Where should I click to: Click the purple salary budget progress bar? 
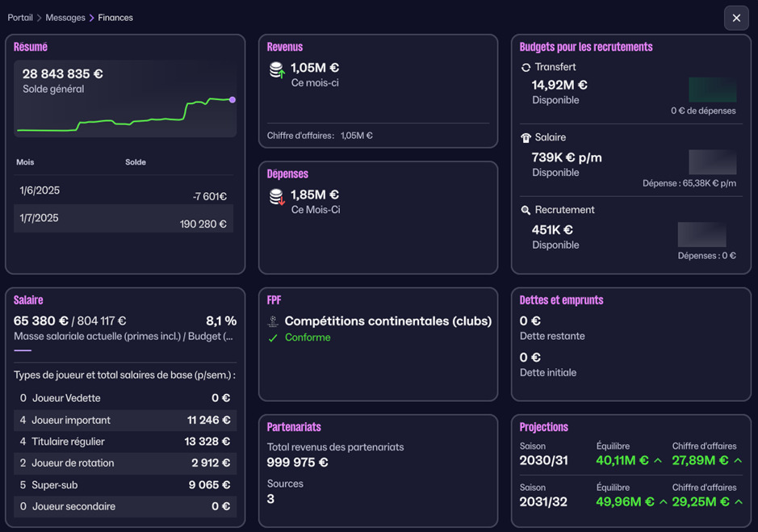pos(23,350)
